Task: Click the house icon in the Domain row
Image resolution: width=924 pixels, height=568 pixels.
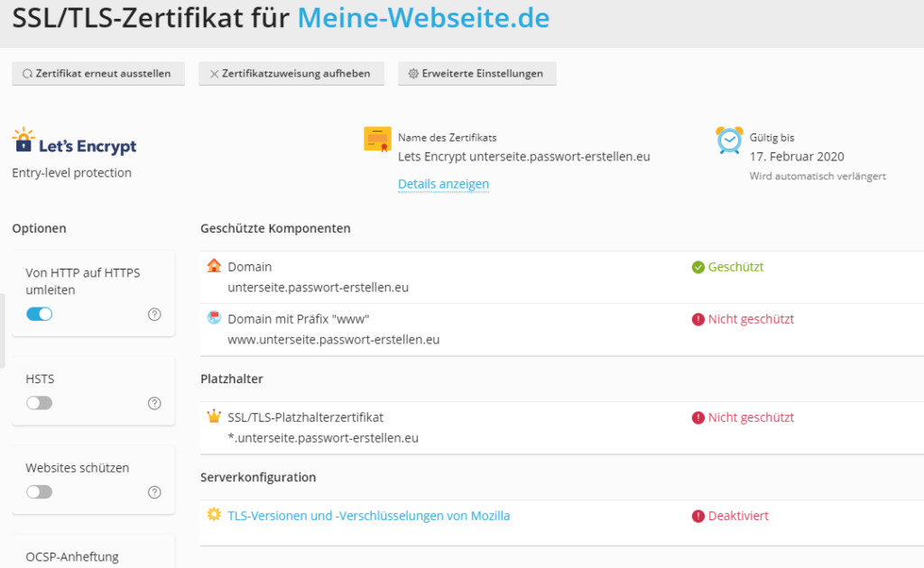Action: point(214,265)
